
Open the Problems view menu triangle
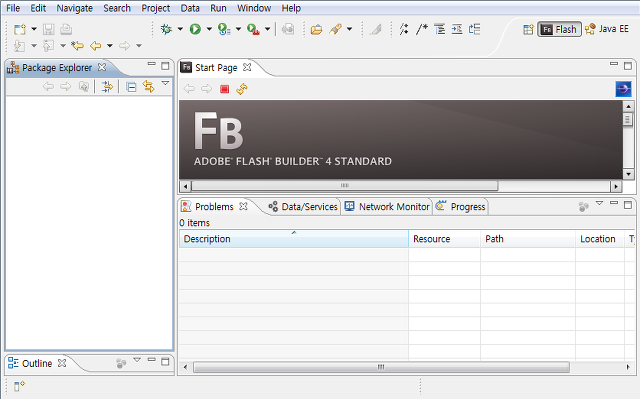tap(599, 203)
